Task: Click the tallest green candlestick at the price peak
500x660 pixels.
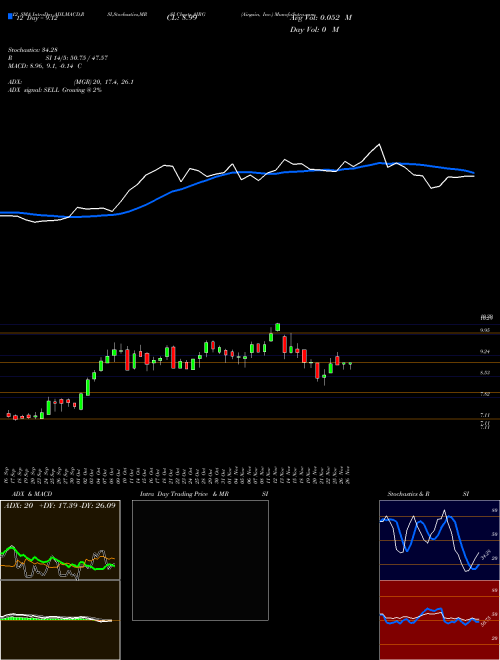Action: 278,327
